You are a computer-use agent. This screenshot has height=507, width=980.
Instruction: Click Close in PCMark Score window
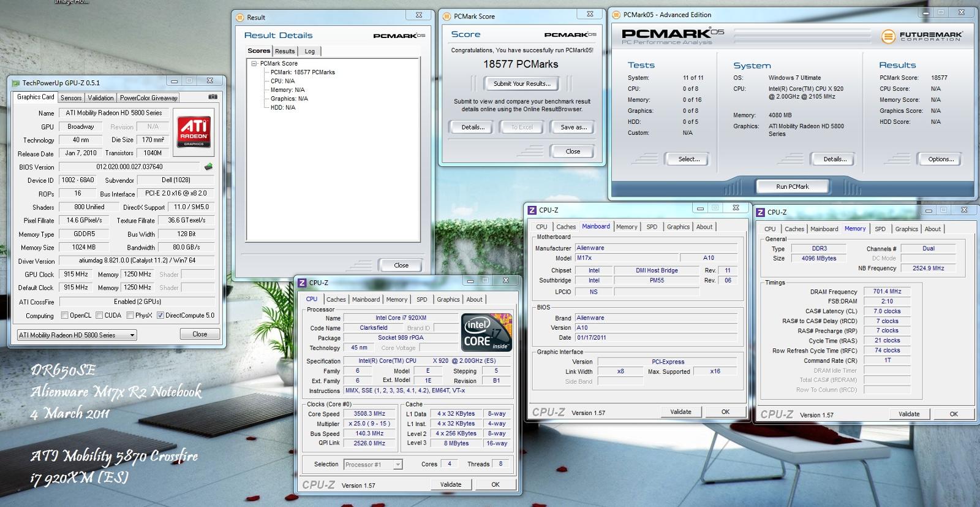click(x=573, y=151)
